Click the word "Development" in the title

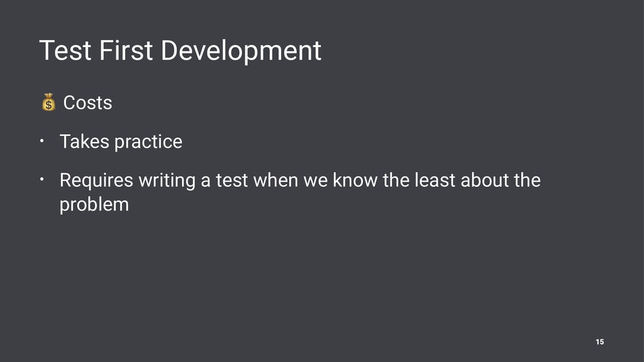[x=241, y=51]
